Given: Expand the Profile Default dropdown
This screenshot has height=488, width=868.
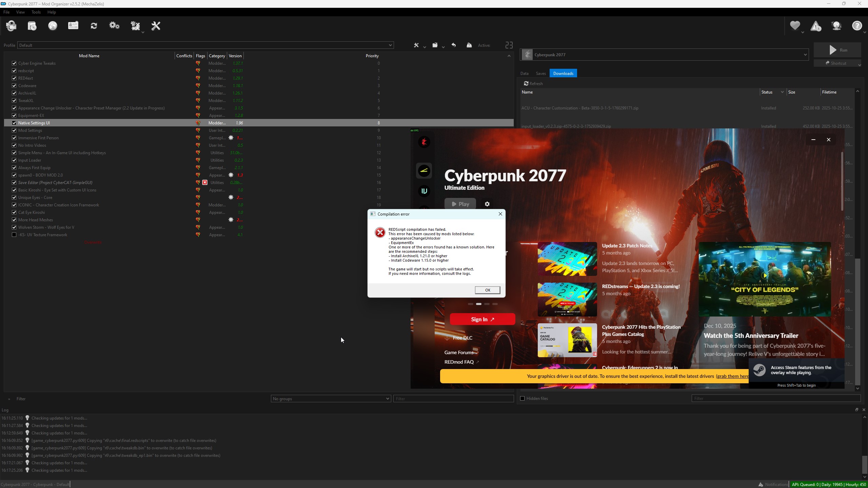Looking at the screenshot, I should 205,45.
